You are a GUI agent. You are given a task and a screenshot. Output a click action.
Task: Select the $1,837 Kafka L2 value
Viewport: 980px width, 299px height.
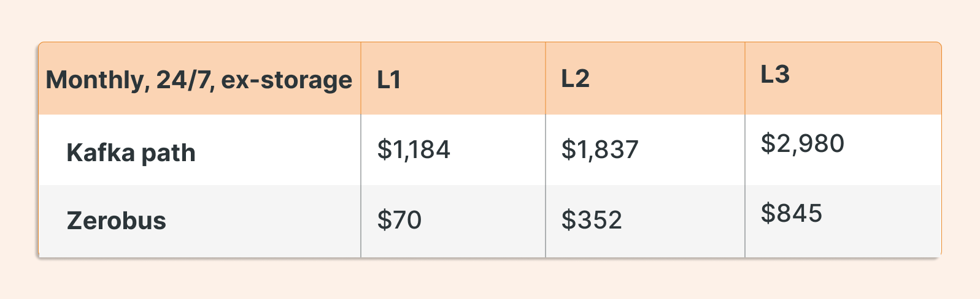click(600, 149)
